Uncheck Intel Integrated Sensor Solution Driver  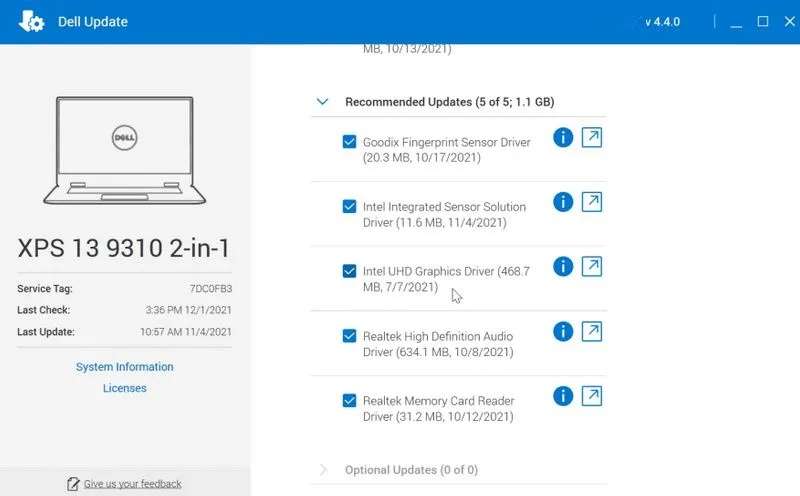349,206
